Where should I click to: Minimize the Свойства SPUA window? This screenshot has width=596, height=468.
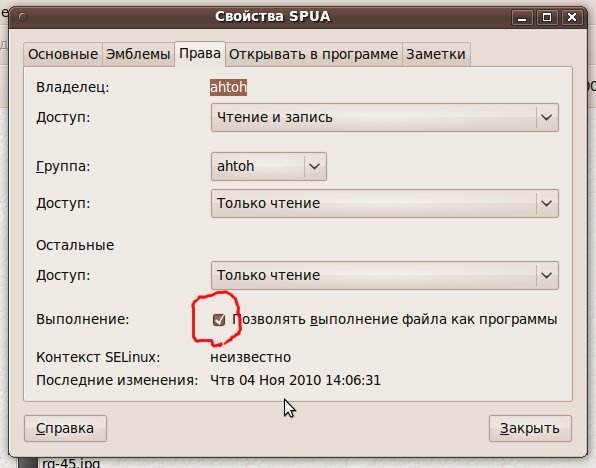522,17
